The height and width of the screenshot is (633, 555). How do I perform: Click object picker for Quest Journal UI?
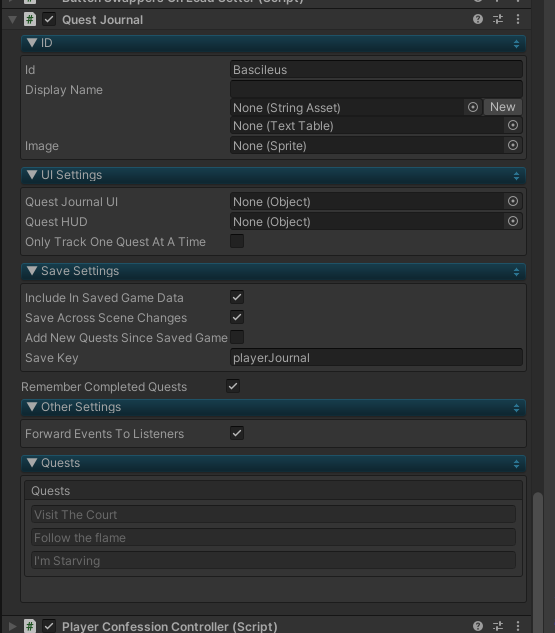coord(513,201)
